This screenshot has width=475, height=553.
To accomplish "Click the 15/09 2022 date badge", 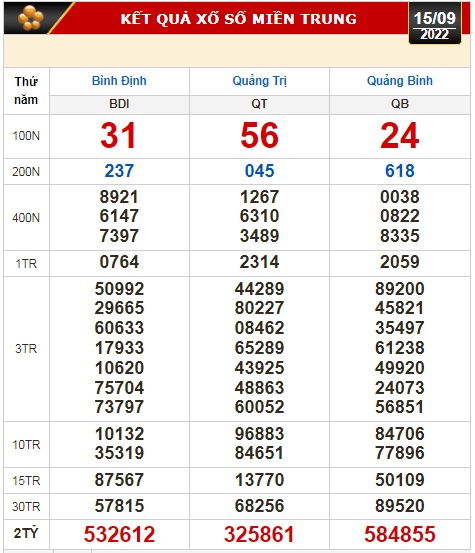I will tap(434, 25).
